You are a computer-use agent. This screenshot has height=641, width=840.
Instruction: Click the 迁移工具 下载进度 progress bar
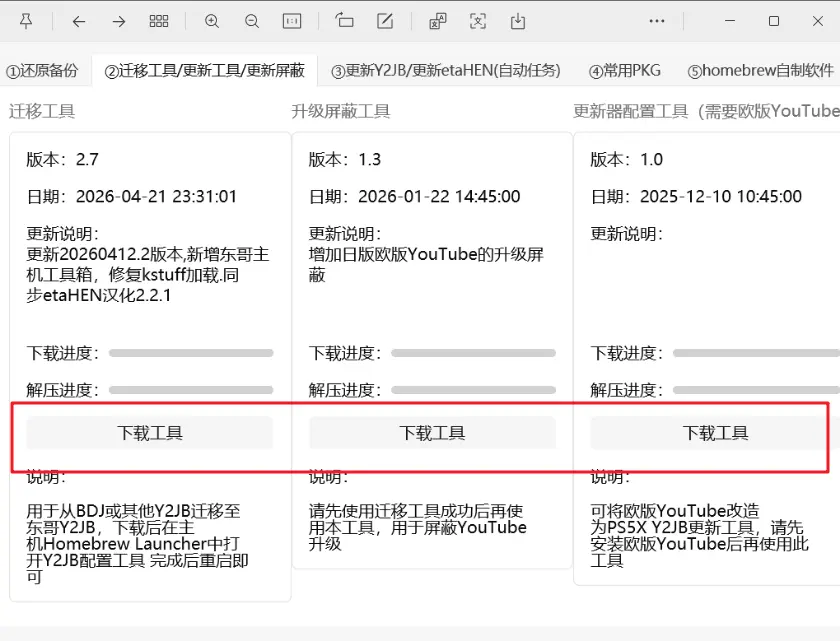pos(191,353)
